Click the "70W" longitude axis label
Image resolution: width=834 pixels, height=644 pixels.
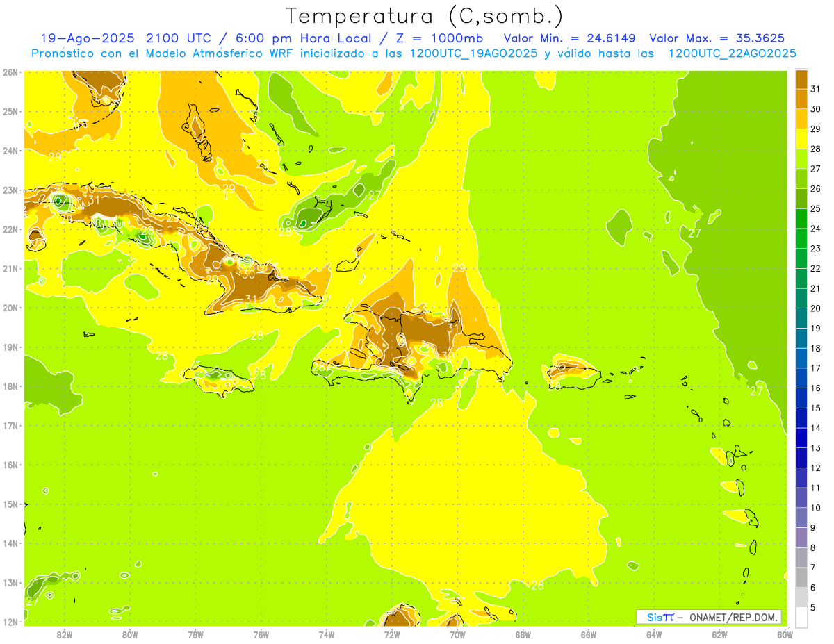click(x=457, y=634)
